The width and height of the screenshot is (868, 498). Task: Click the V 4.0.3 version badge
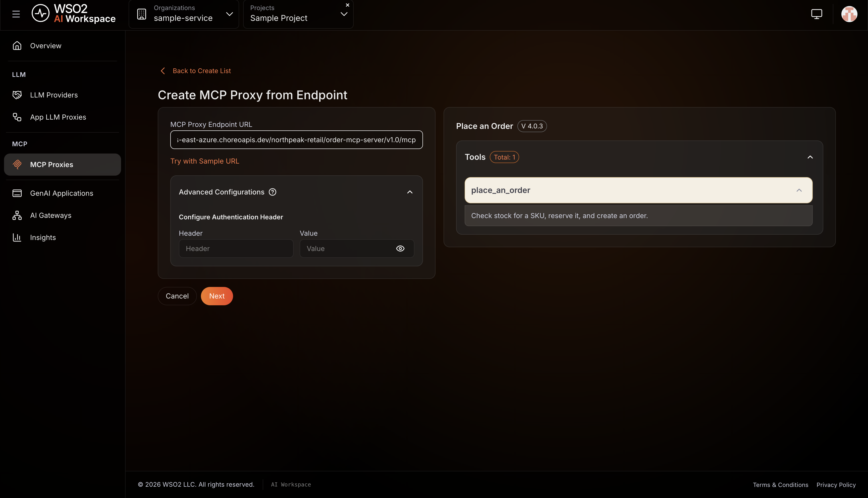(x=532, y=126)
